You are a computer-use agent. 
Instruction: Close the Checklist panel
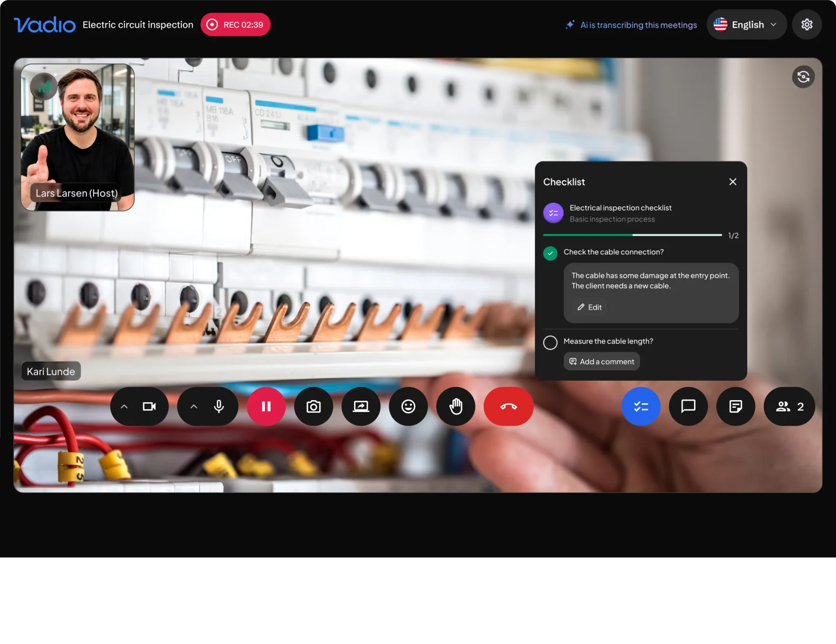(733, 182)
